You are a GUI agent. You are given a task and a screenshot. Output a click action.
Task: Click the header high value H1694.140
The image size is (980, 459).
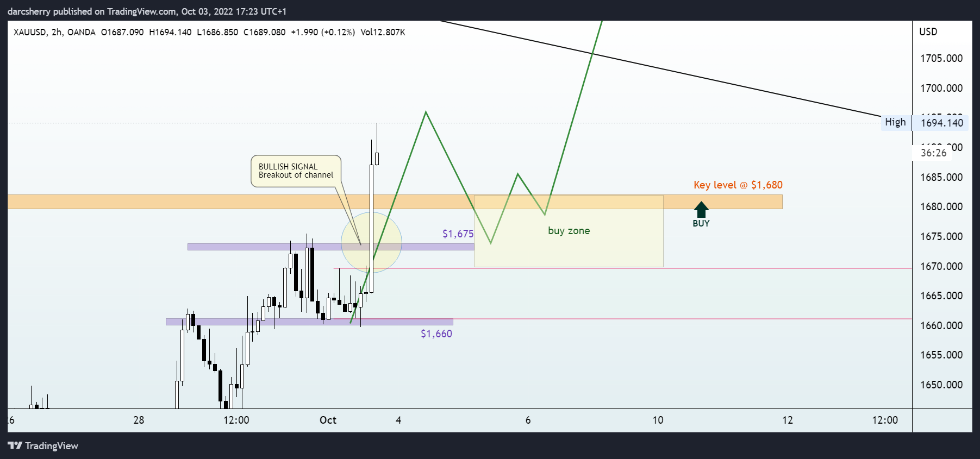[170, 32]
